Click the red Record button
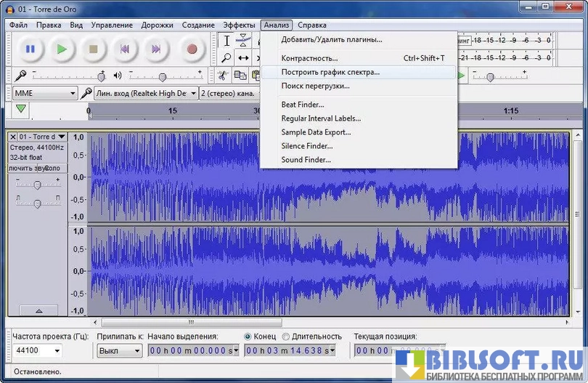 pos(192,49)
